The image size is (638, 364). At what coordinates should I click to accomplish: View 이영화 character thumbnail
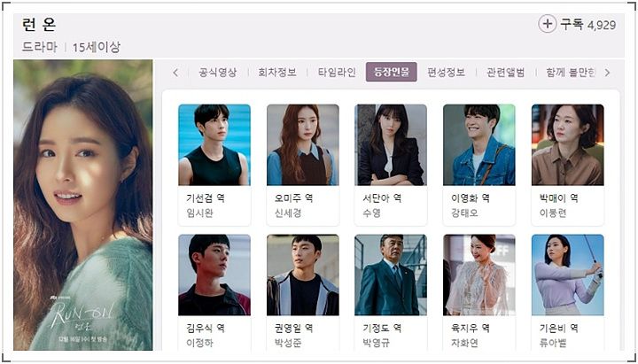point(478,144)
